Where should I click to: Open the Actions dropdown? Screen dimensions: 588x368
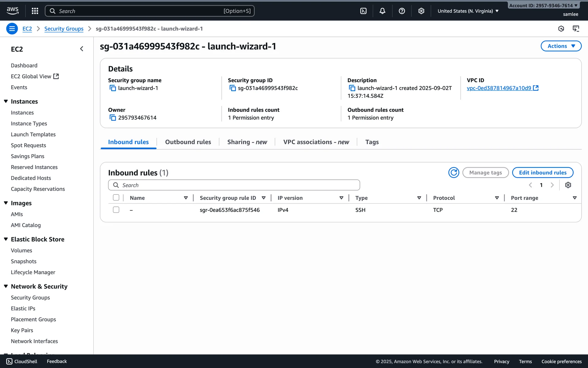pyautogui.click(x=561, y=46)
